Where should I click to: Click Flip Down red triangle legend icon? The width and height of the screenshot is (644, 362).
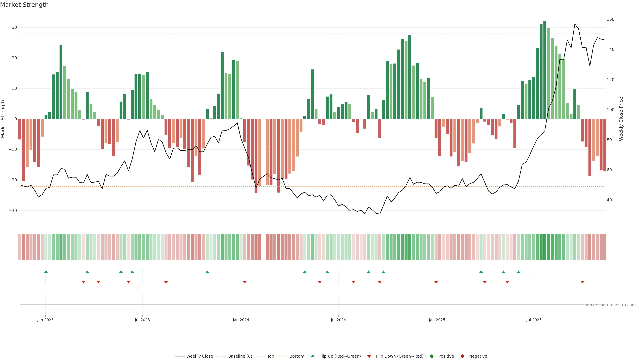pos(369,356)
